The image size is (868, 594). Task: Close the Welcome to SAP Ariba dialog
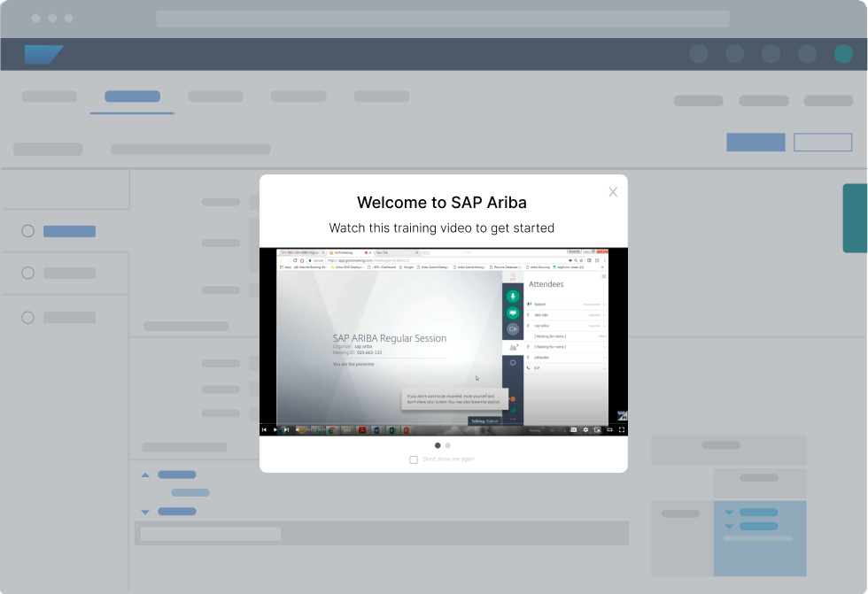coord(613,192)
